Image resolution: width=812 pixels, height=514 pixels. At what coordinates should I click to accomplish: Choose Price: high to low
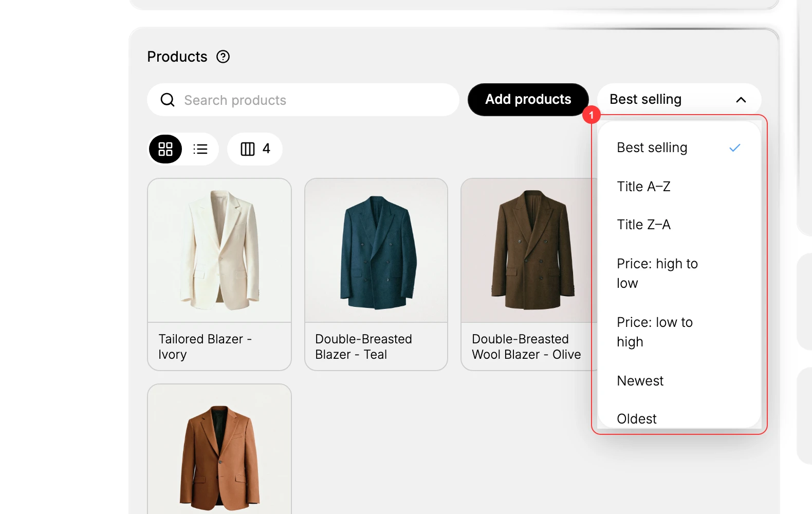point(679,273)
